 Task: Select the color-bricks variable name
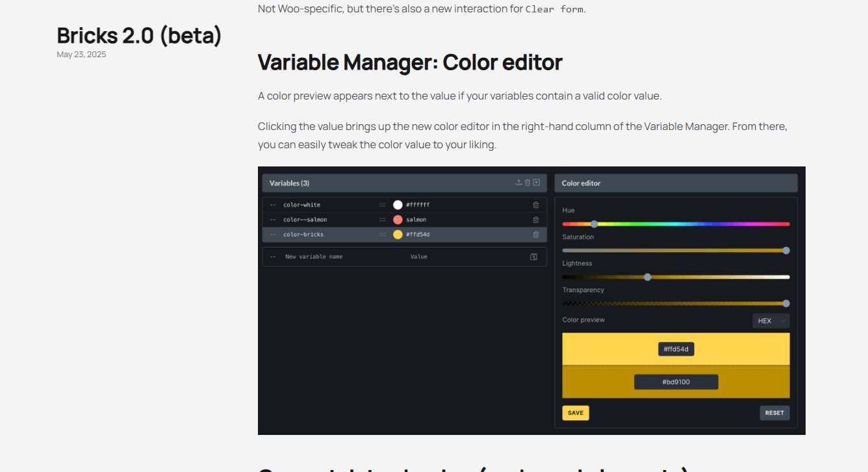(x=303, y=235)
